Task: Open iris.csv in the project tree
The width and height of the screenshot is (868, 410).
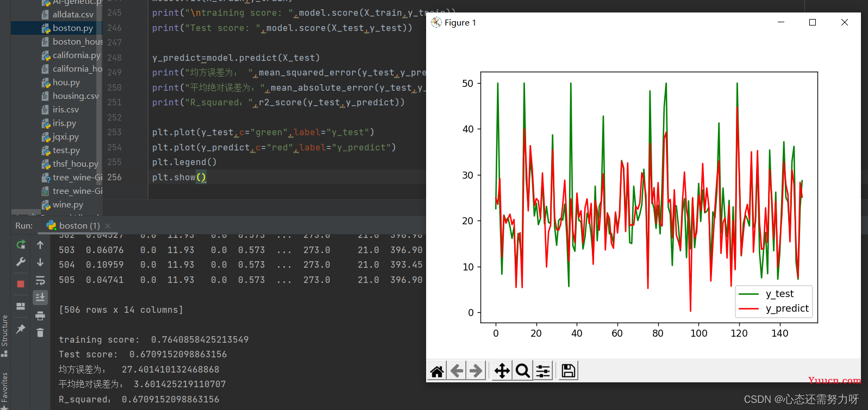Action: click(66, 110)
